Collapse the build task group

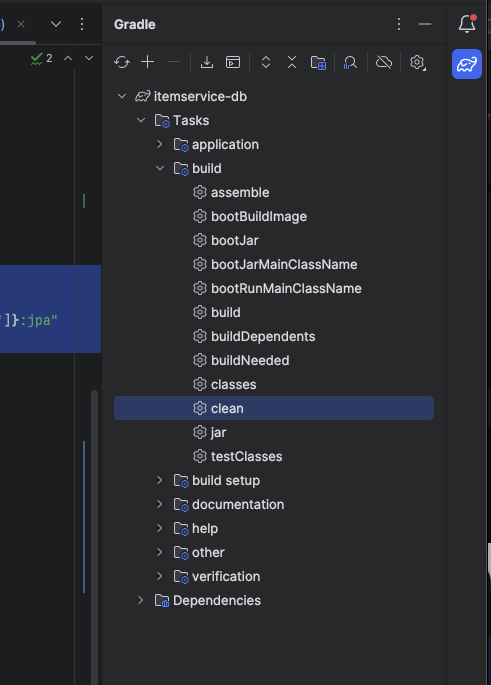(160, 168)
